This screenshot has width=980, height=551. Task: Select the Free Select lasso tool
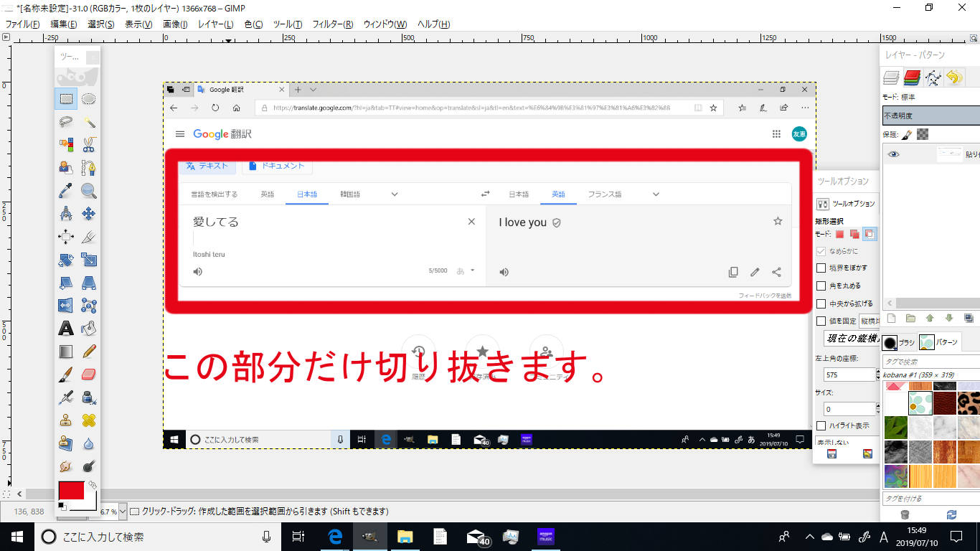pos(66,122)
